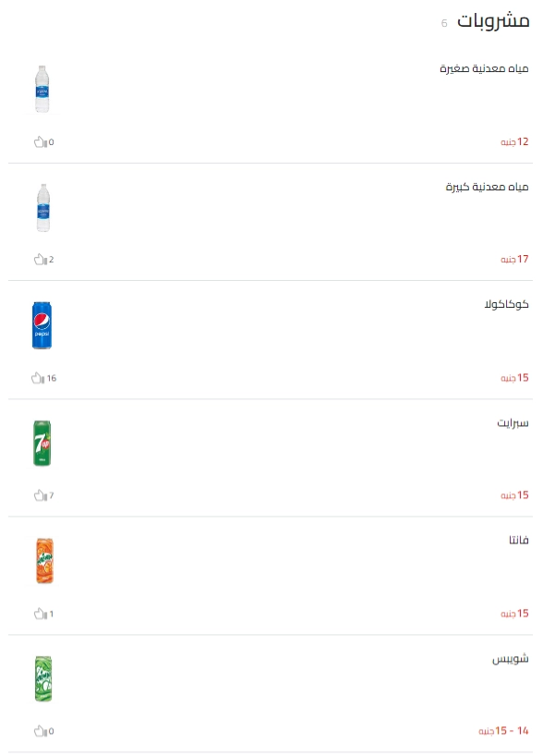
Task: Open شويبس item title
Action: tap(511, 659)
